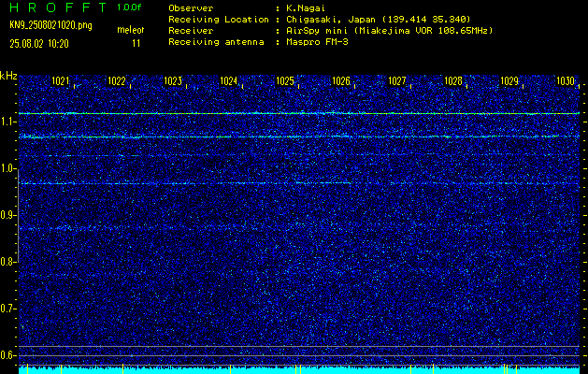Select the location text Chigasaki, Japan
Screen dimensions: 588x374
[331, 20]
